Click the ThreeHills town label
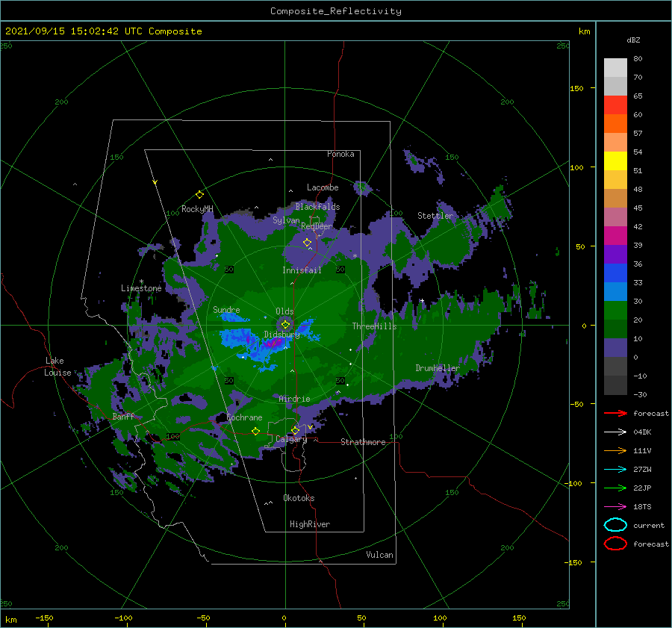 (x=375, y=326)
